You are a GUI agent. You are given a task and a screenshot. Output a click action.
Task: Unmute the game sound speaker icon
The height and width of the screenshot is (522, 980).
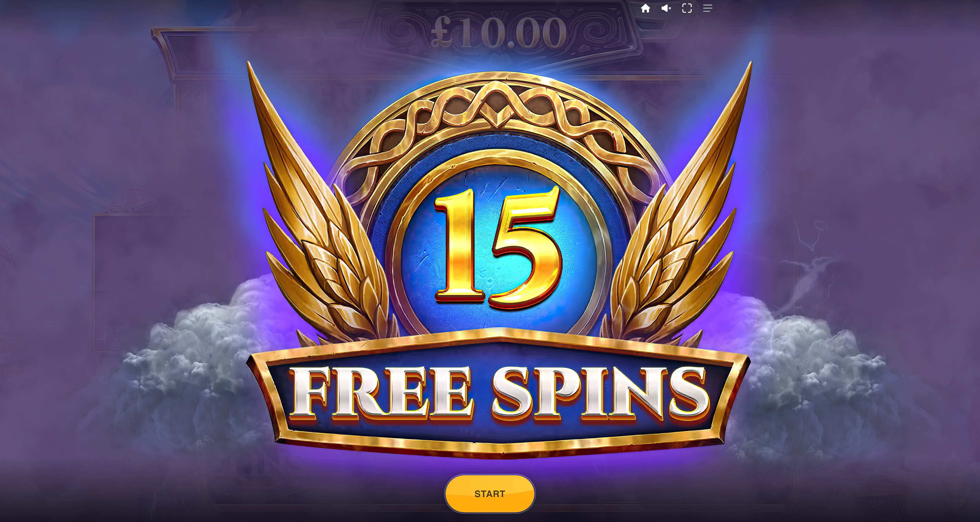coord(666,8)
